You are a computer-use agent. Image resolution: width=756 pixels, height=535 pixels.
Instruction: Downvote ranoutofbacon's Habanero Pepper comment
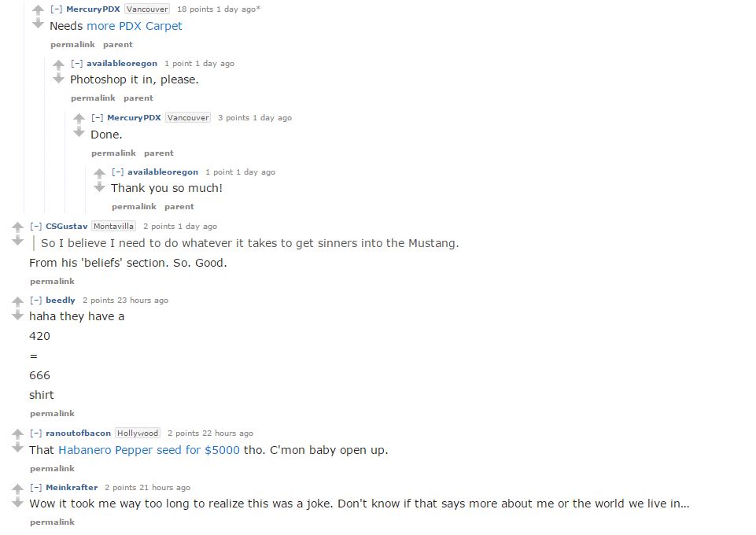pos(17,448)
